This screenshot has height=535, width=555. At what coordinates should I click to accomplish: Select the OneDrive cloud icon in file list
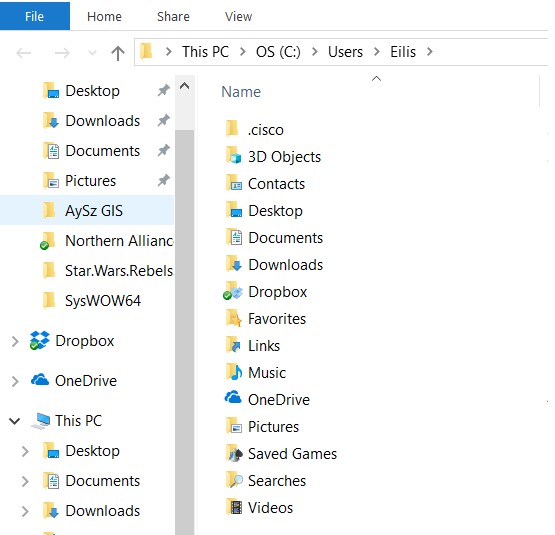coord(233,397)
